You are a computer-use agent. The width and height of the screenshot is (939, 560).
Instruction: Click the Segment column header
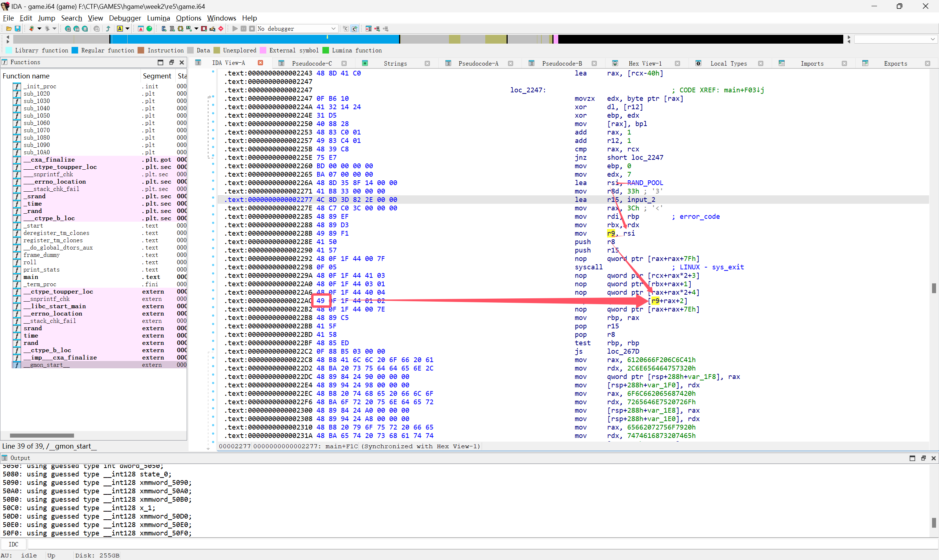pyautogui.click(x=157, y=76)
